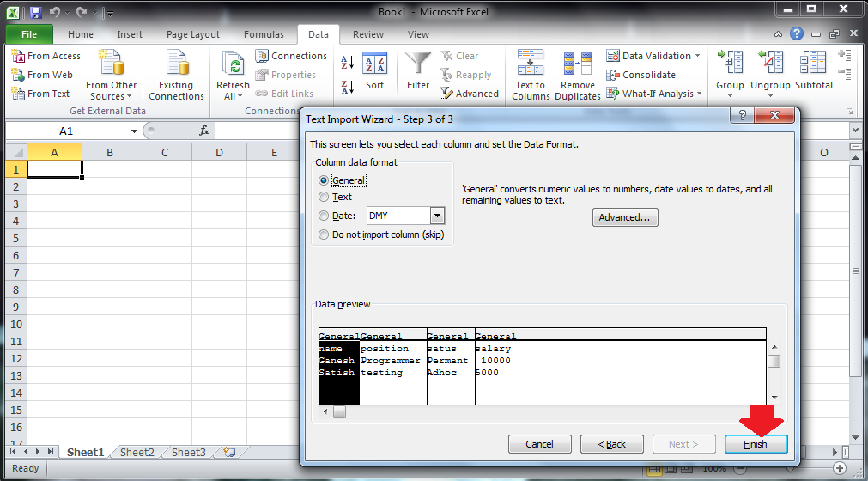Select the Text column format
The width and height of the screenshot is (868, 481).
[x=324, y=197]
